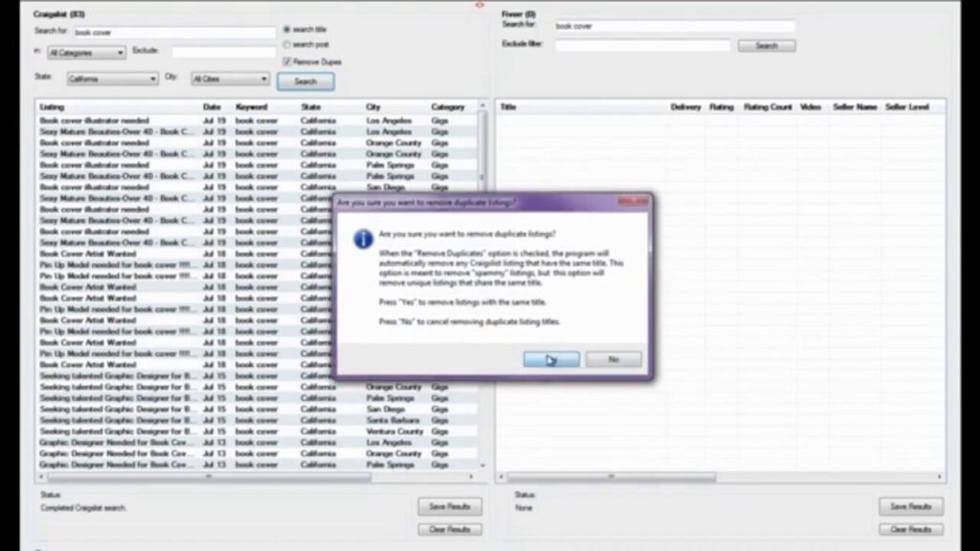This screenshot has height=551, width=980.
Task: Select the 'search post' radio button
Action: [287, 45]
